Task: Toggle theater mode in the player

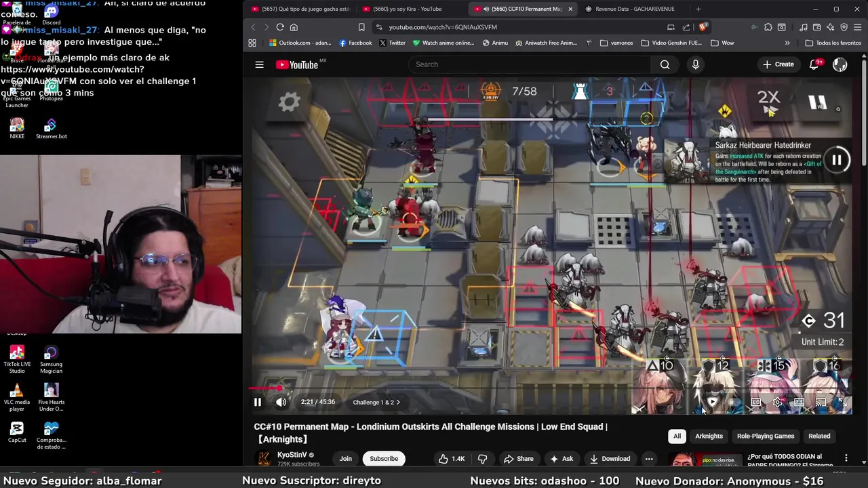Action: point(800,403)
